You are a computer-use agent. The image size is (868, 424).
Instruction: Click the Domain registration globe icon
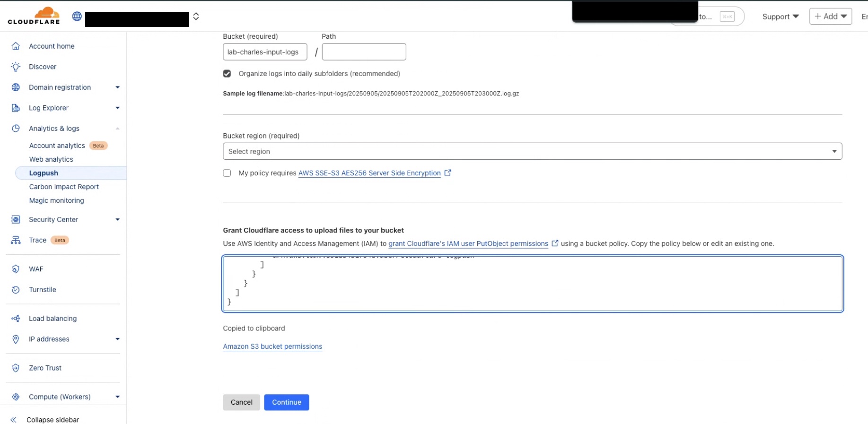pyautogui.click(x=16, y=87)
